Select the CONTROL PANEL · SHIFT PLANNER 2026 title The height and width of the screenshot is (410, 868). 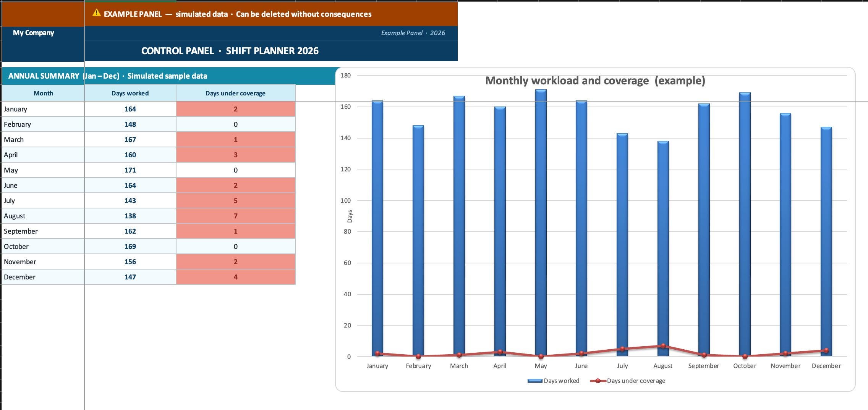pos(230,51)
